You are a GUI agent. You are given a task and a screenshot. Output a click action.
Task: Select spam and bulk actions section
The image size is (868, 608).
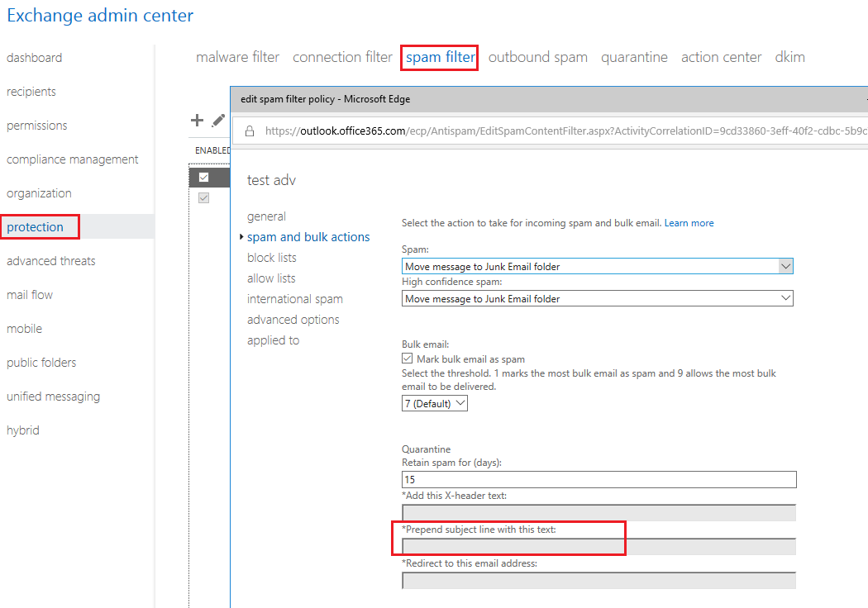pos(308,237)
